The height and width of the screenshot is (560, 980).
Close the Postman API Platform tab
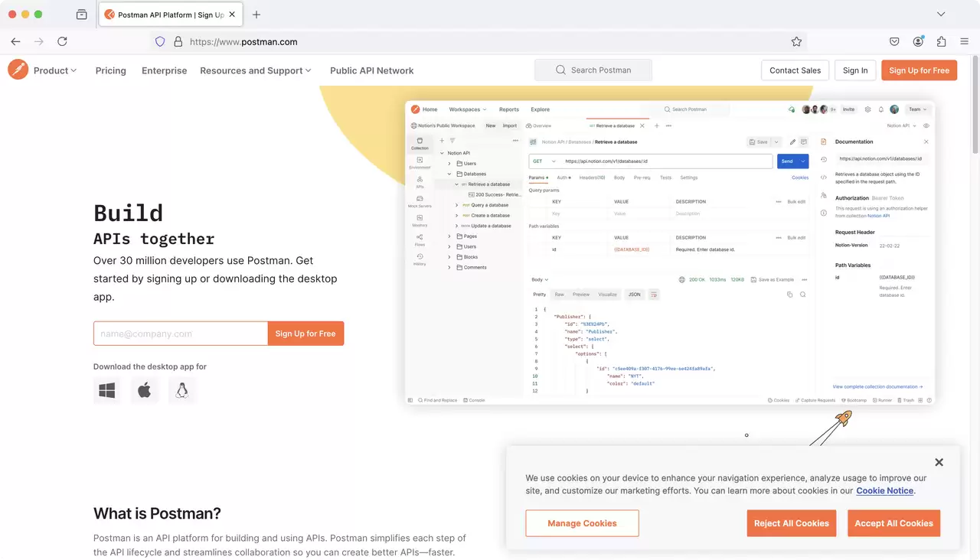point(232,15)
